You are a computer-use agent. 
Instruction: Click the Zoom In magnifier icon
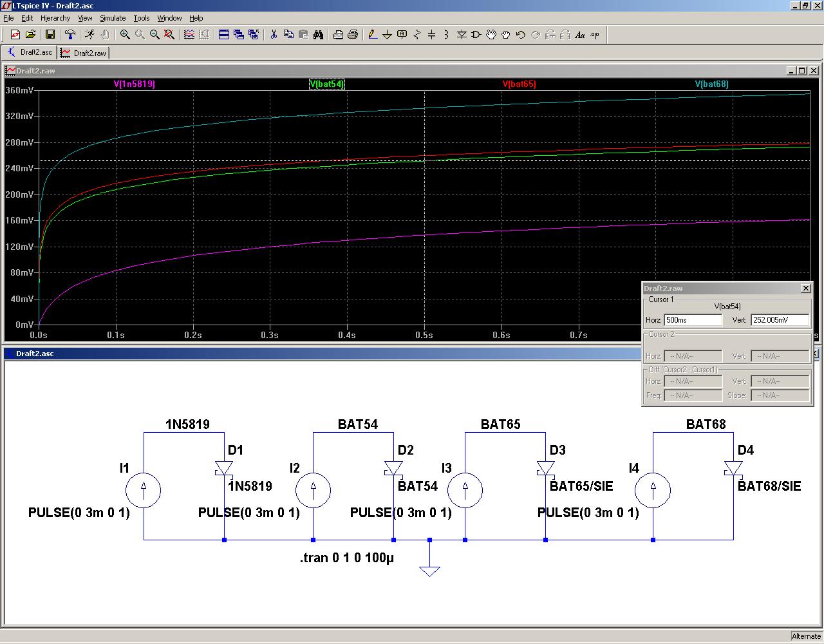(x=125, y=35)
